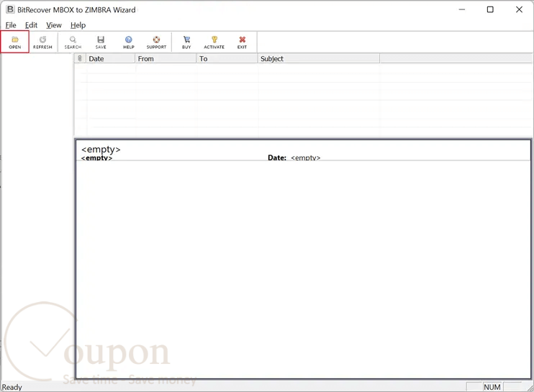Open the File menu
The image size is (534, 392).
[11, 25]
